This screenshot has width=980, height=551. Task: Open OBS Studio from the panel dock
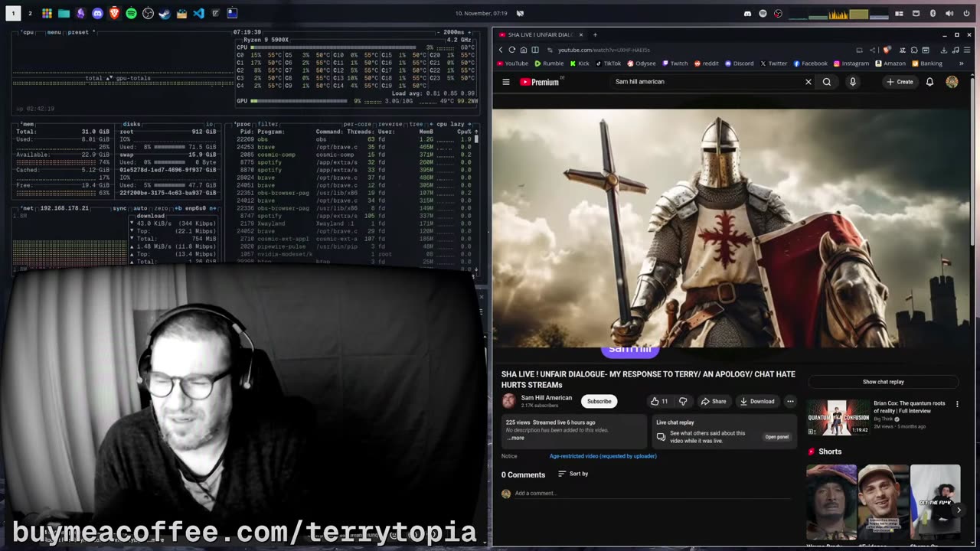[x=148, y=13]
